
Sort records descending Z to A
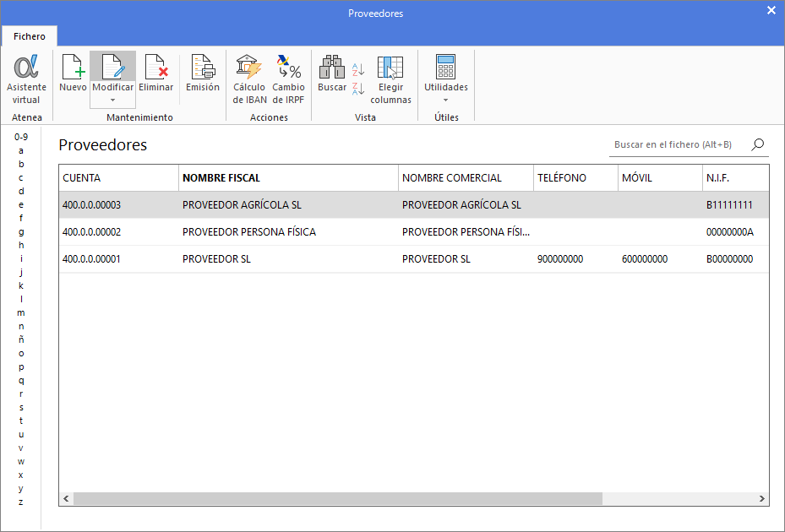point(358,89)
